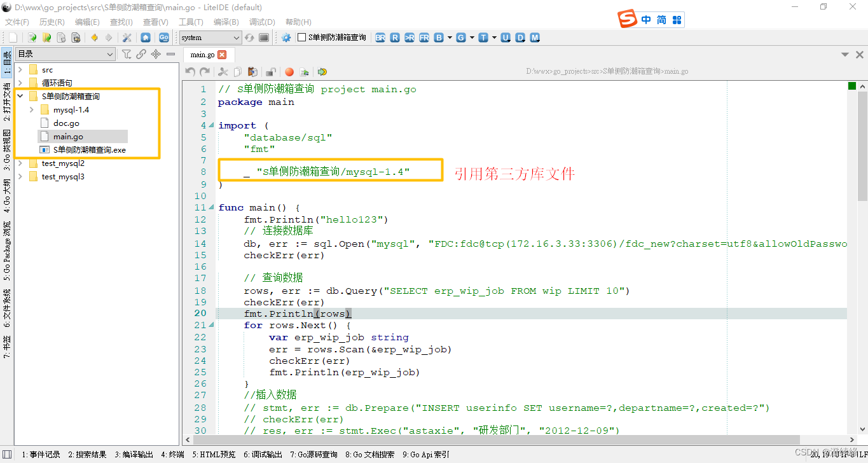Click the B (Build) toolbar icon

[439, 38]
